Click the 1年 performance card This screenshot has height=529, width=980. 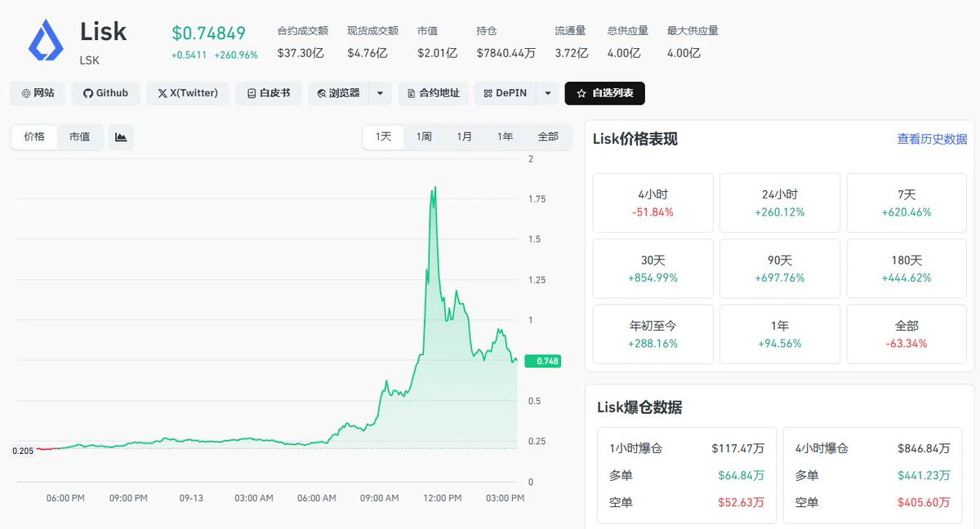[x=779, y=334]
